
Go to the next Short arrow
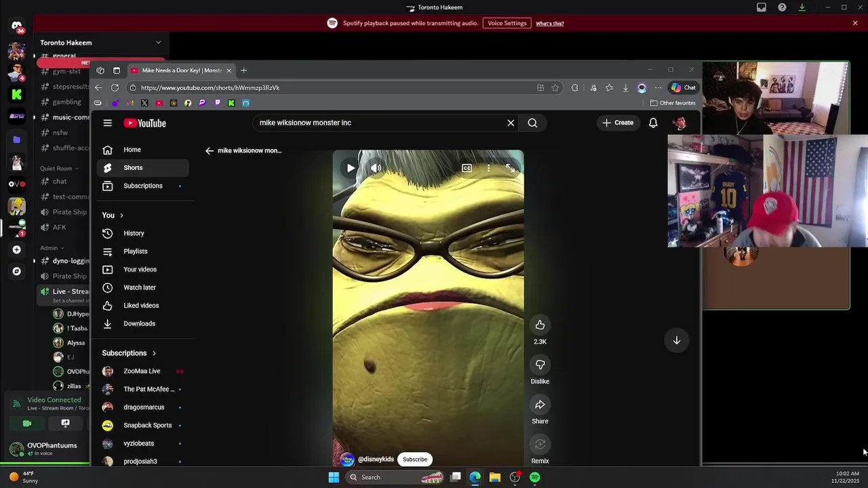coord(676,340)
